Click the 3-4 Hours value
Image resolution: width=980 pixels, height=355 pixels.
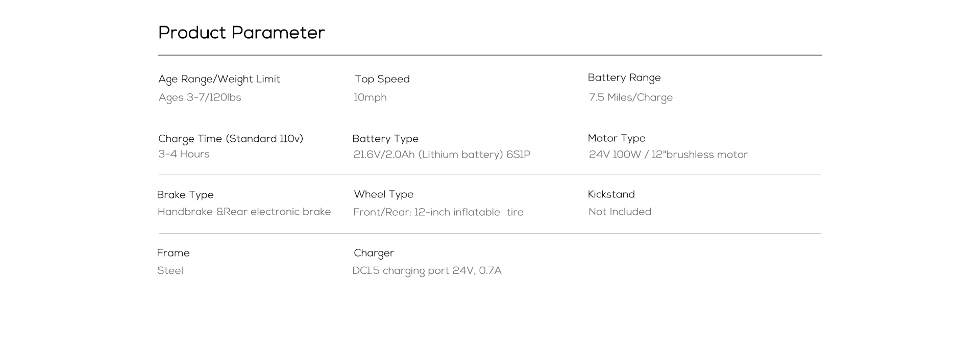[x=184, y=154]
